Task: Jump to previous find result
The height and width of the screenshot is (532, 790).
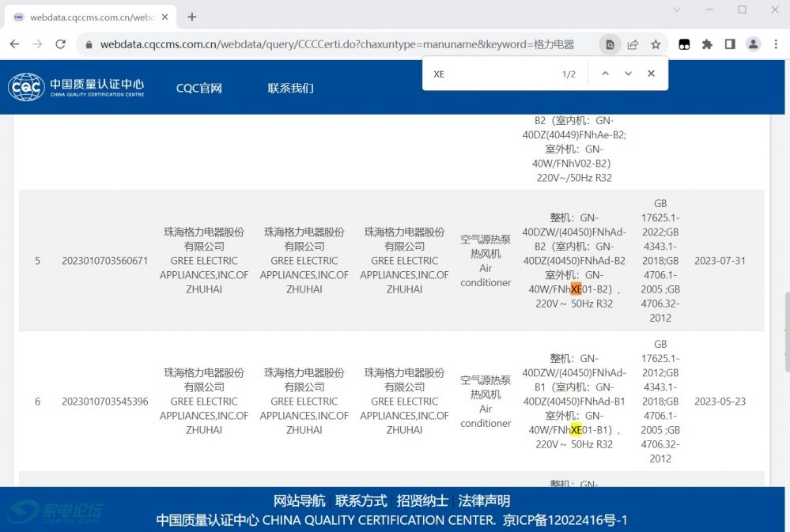Action: coord(605,74)
